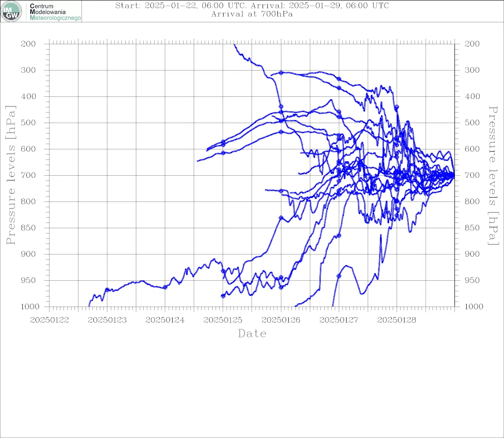The image size is (504, 438).
Task: Select the Start and Arrival title line
Action: (252, 5)
